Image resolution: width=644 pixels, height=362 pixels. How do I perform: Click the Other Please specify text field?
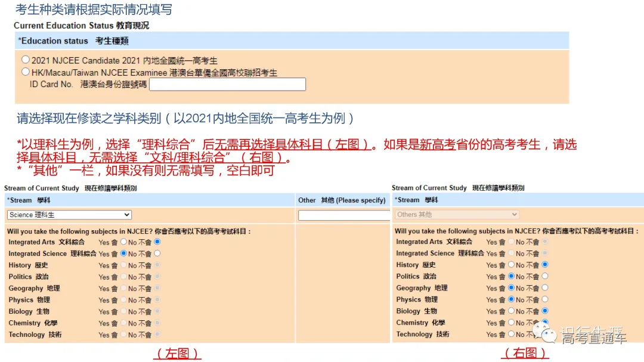pos(343,214)
